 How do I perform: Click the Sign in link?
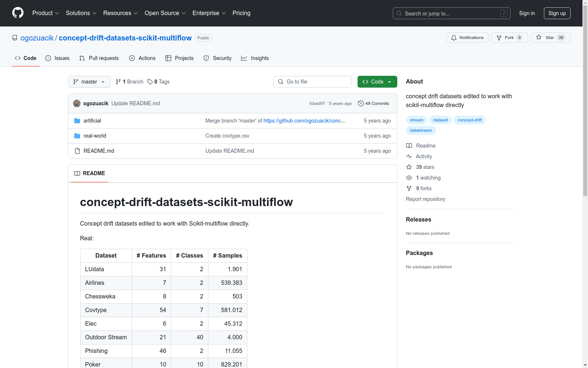[x=527, y=13]
